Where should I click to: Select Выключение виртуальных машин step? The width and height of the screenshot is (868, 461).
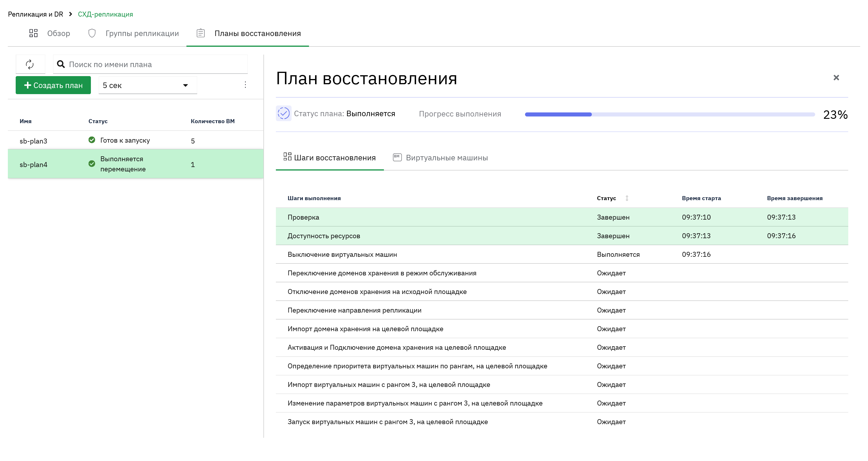[562, 254]
